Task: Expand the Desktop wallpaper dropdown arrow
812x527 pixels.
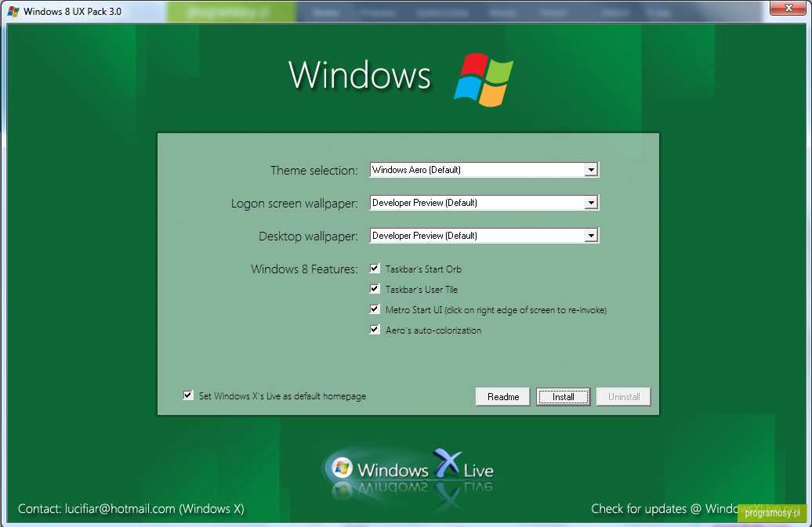Action: pyautogui.click(x=591, y=236)
